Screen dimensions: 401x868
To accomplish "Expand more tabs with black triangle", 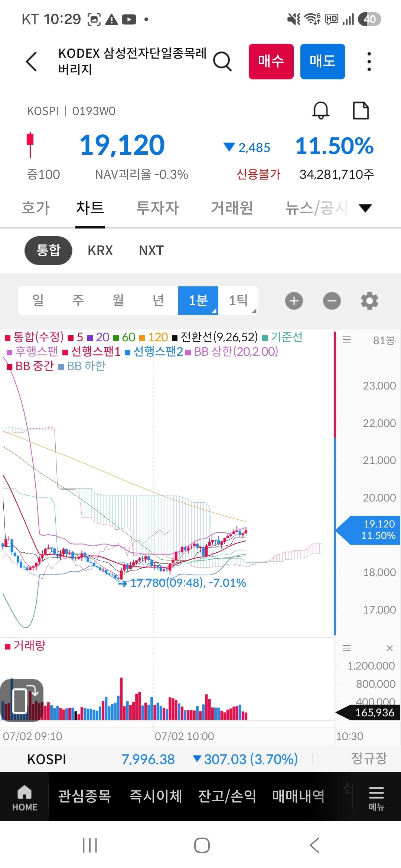I will 365,208.
